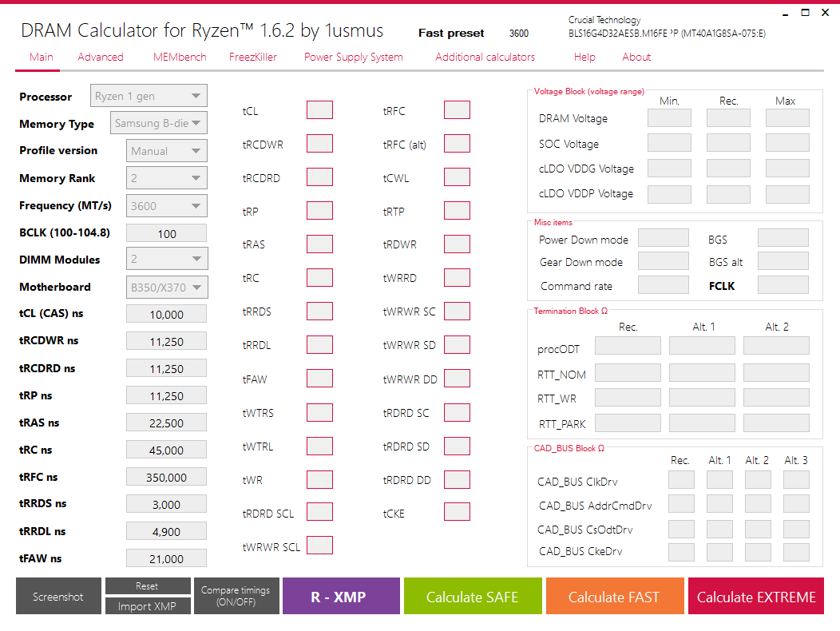The height and width of the screenshot is (631, 840).
Task: Click the orange Calculate FAST button
Action: coord(615,596)
